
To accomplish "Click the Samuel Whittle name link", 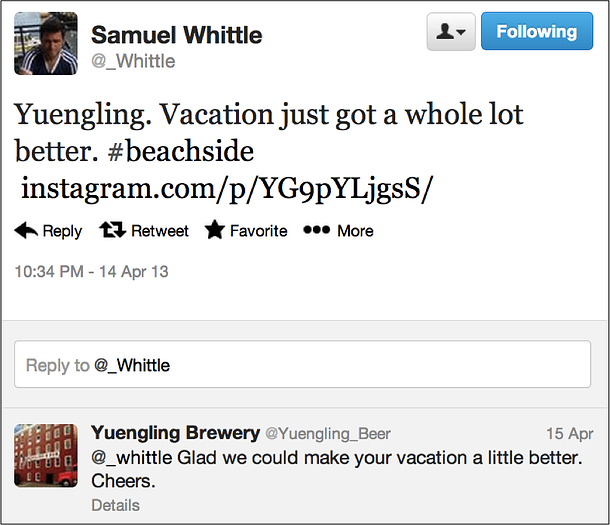I will pos(176,35).
